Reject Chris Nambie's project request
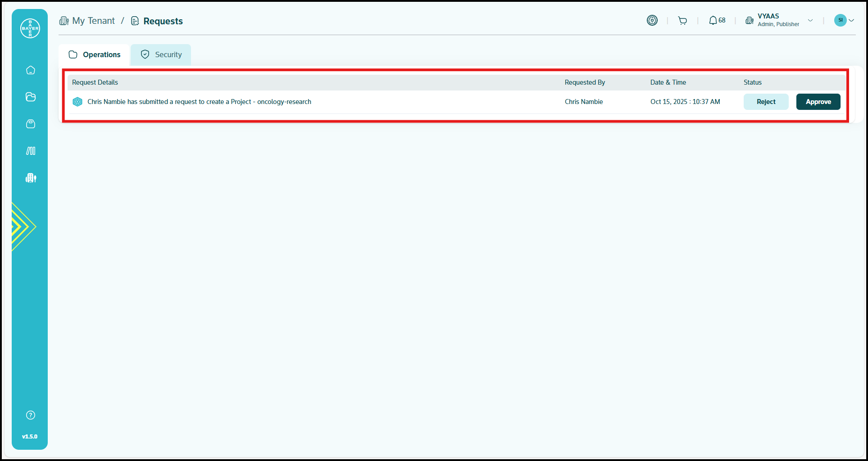 pos(766,102)
